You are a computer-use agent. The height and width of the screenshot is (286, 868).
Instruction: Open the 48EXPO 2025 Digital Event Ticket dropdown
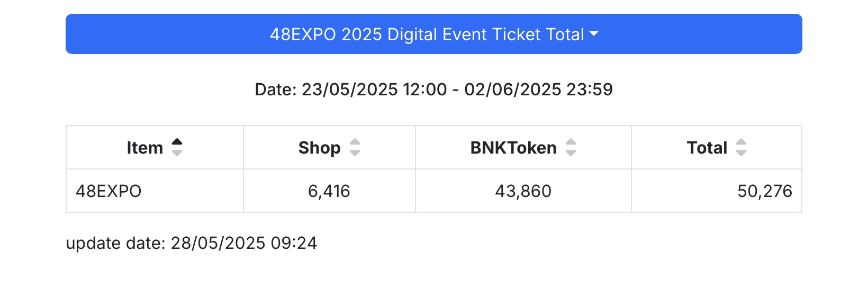(x=434, y=34)
